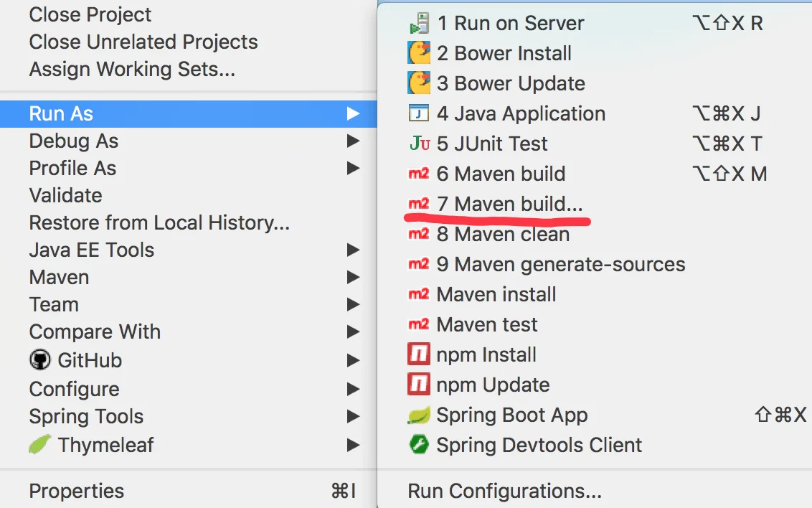
Task: Expand the Debug As submenu arrow
Action: click(x=353, y=141)
